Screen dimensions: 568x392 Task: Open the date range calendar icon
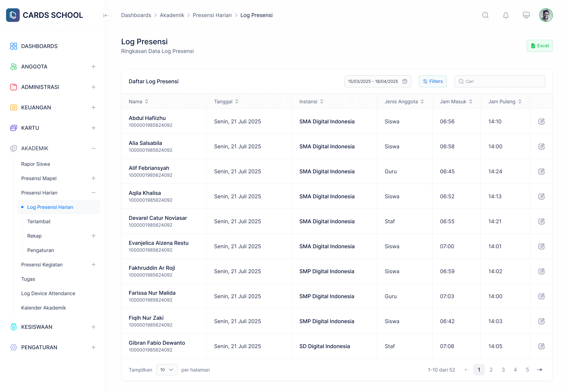[x=405, y=81]
